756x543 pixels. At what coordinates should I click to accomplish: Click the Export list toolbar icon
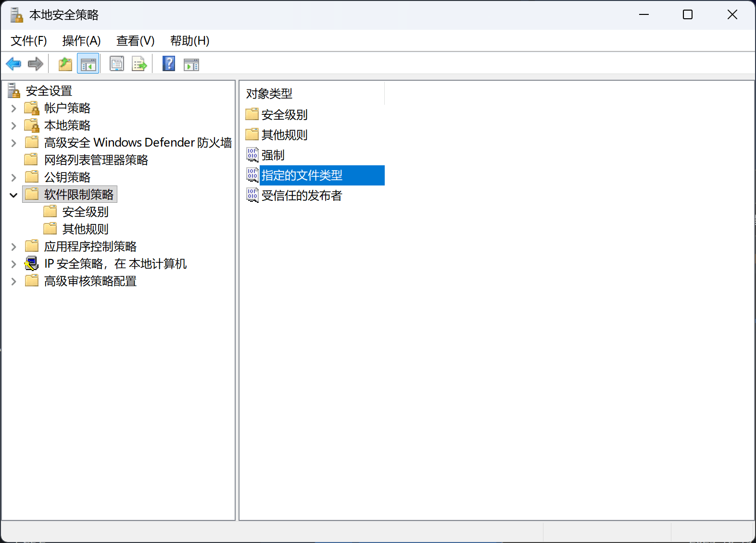[x=139, y=64]
